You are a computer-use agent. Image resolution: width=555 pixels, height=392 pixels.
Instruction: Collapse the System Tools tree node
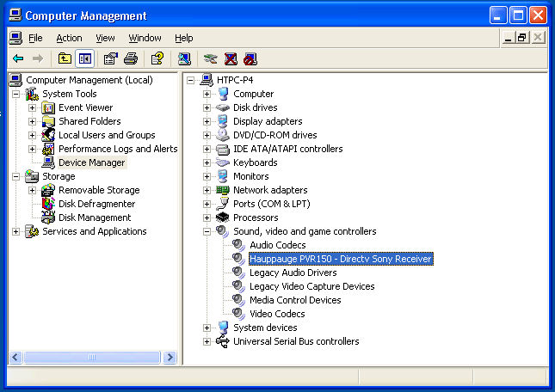click(x=15, y=94)
